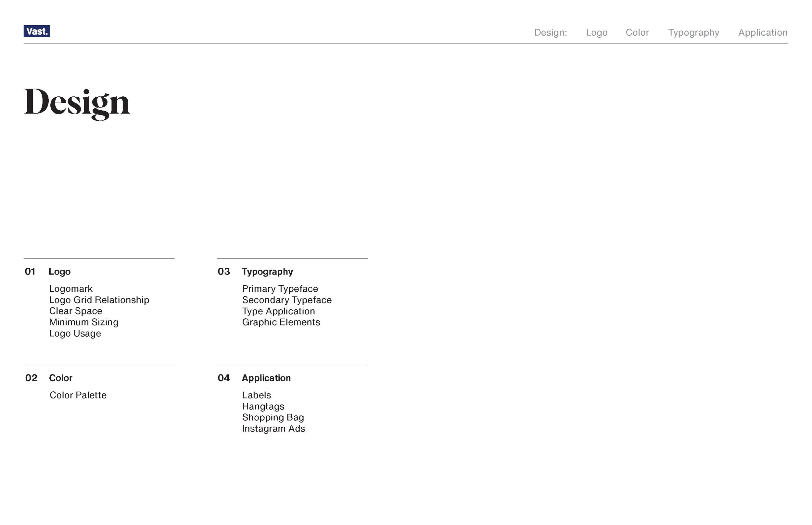
Task: Open section 01 Logo
Action: tap(60, 272)
